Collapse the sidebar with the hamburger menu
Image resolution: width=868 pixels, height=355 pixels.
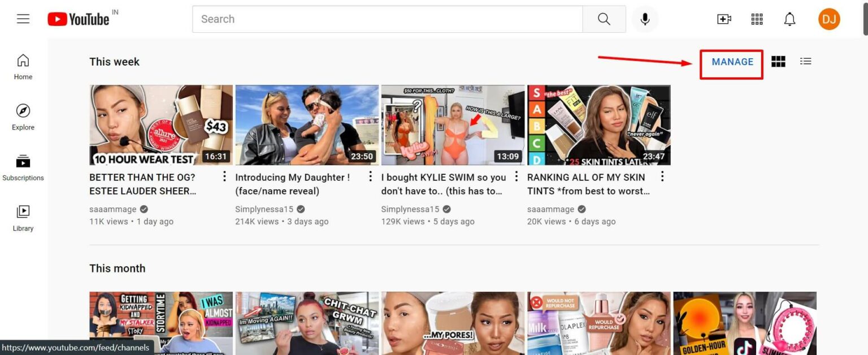click(x=23, y=18)
